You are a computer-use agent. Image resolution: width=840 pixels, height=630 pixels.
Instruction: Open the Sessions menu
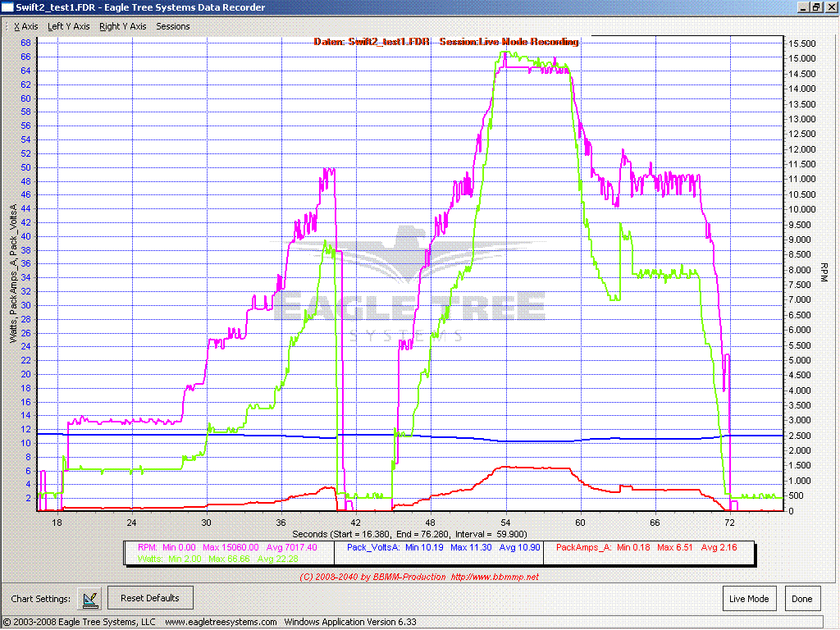(x=172, y=26)
